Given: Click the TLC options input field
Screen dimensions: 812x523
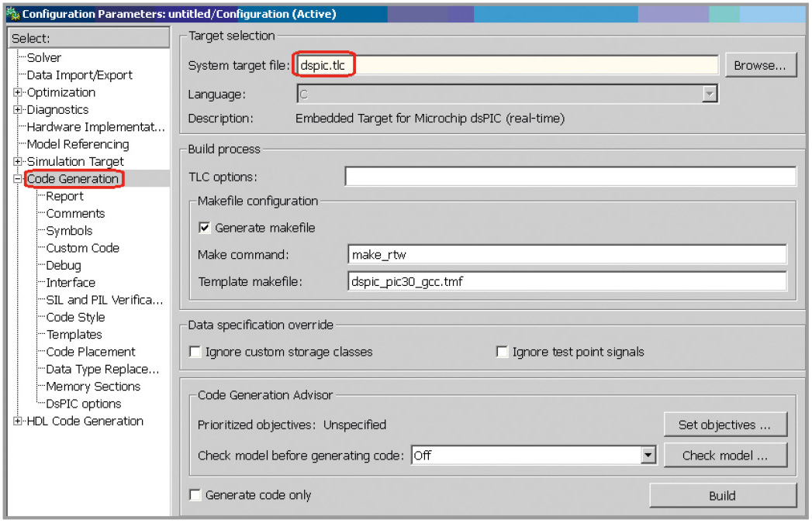Looking at the screenshot, I should click(x=570, y=177).
